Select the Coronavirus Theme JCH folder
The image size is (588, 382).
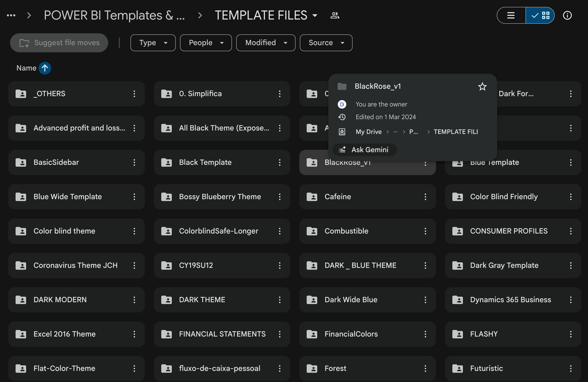[77, 266]
